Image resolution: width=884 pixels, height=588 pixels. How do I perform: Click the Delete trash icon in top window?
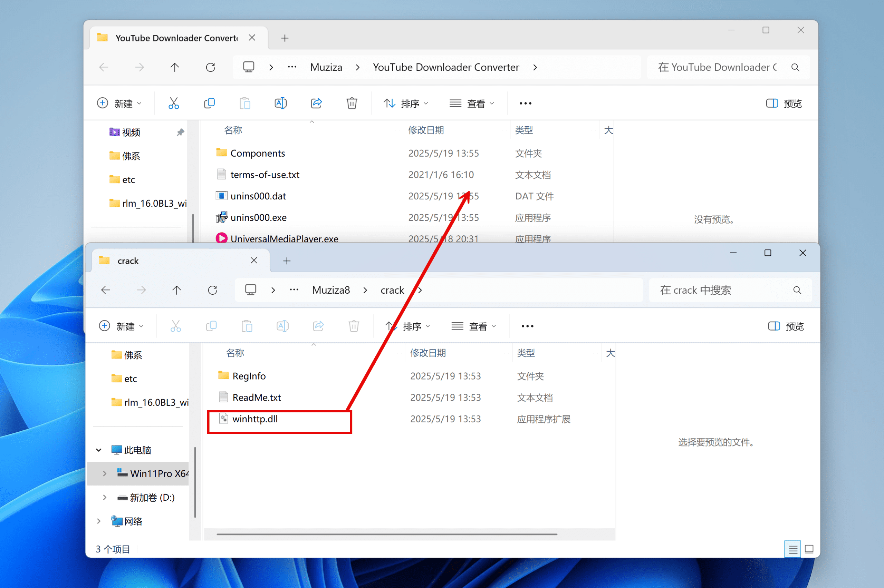click(x=352, y=103)
